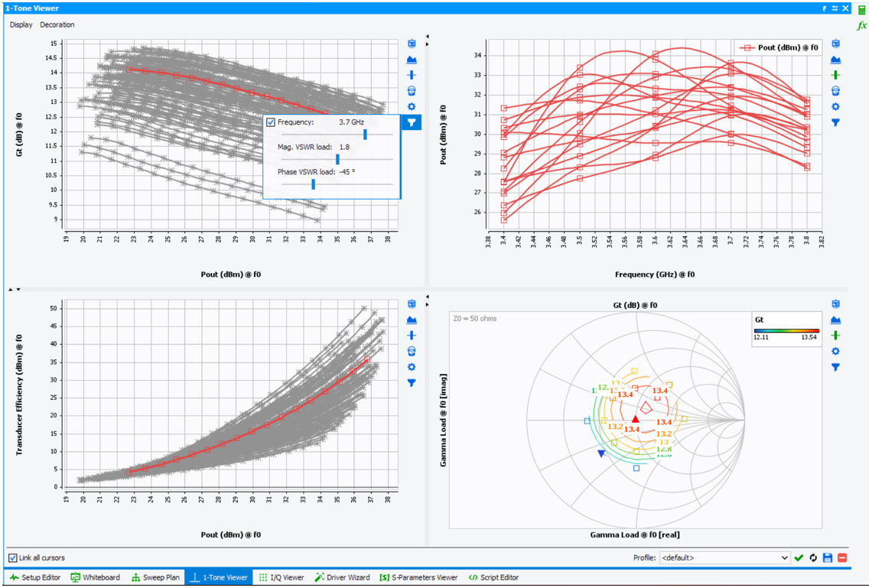869x588 pixels.
Task: Open the Driver Wizard tab
Action: pos(342,577)
